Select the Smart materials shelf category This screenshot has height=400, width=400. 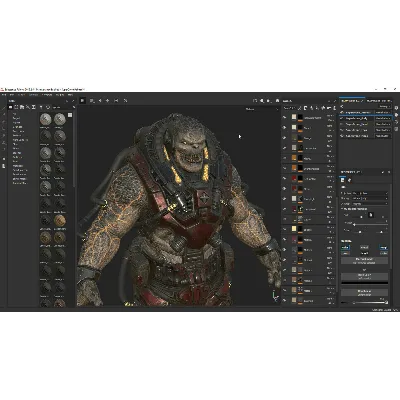(x=19, y=170)
